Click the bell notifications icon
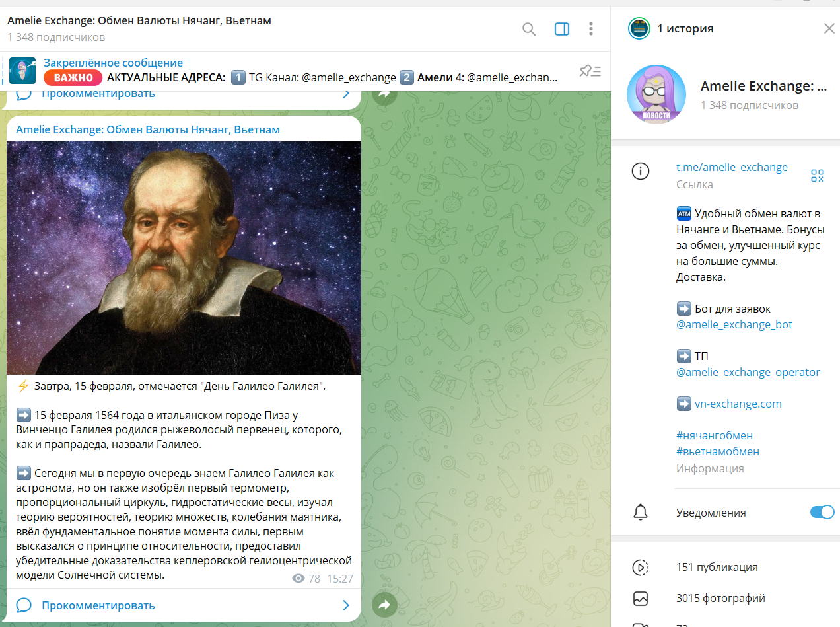This screenshot has width=840, height=627. coord(640,513)
